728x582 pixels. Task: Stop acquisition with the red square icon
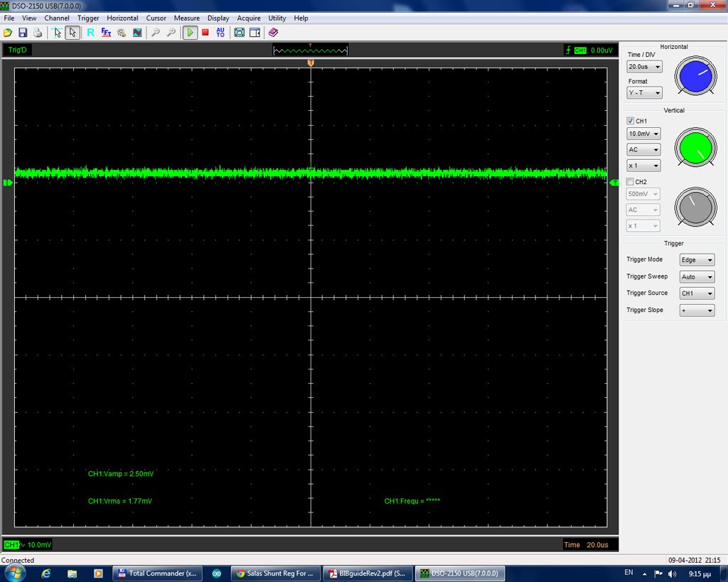click(205, 33)
